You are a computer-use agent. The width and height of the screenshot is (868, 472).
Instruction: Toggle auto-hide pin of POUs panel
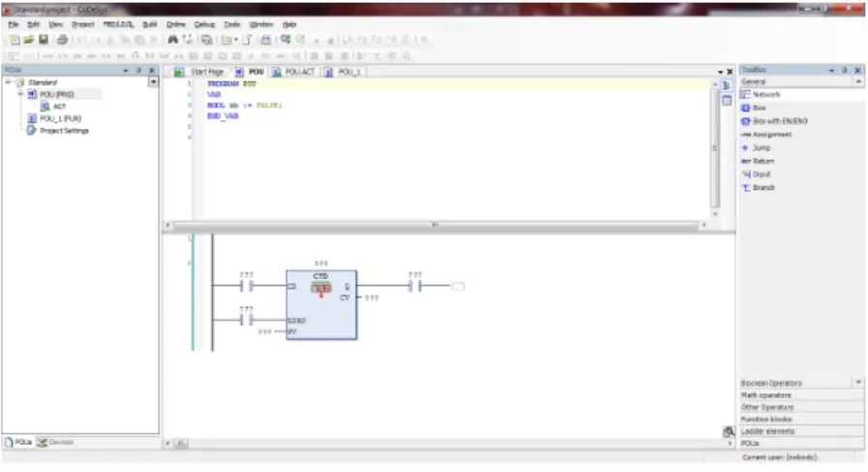(x=139, y=70)
